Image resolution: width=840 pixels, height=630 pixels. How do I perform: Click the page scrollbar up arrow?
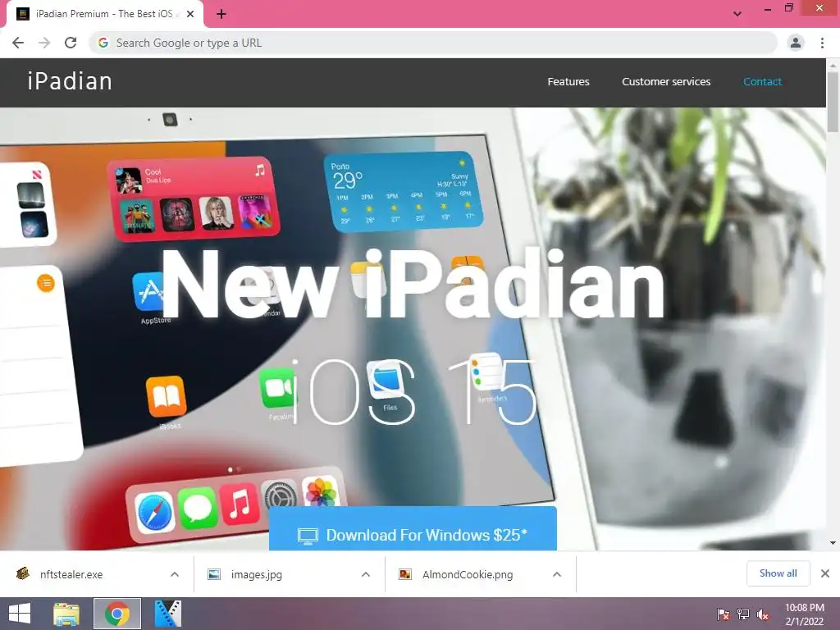(833, 64)
